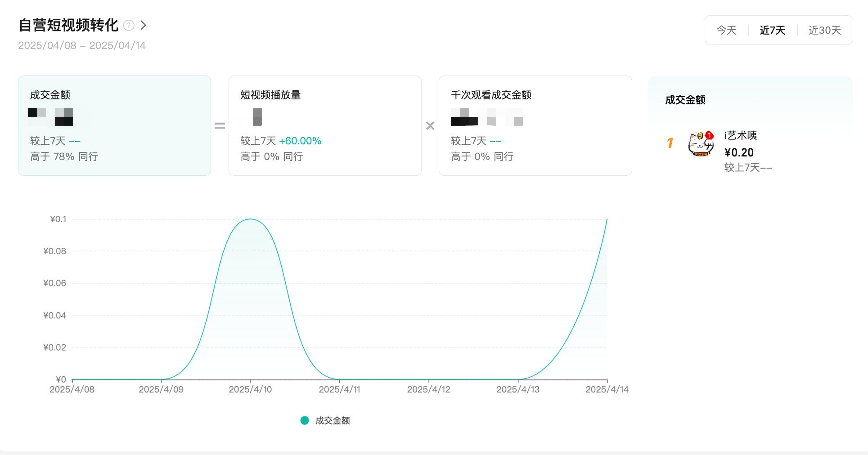Select the 近7天 time range tab
868x455 pixels.
point(772,30)
